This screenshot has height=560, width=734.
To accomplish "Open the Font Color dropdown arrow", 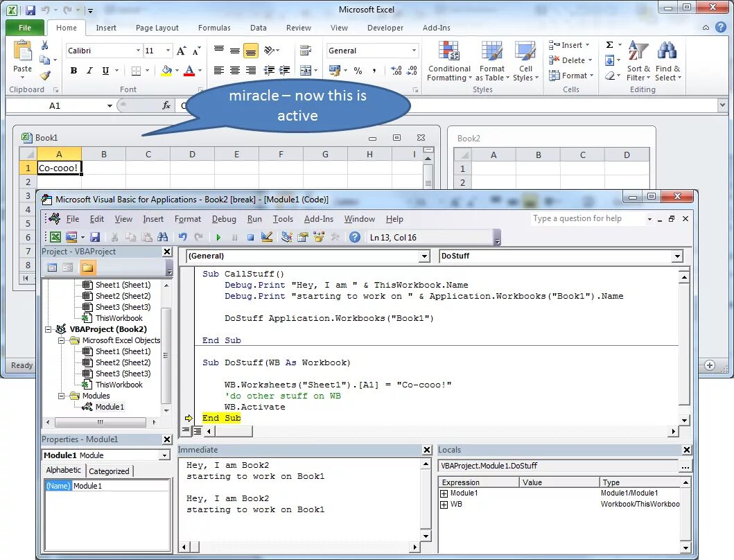I will pyautogui.click(x=200, y=71).
